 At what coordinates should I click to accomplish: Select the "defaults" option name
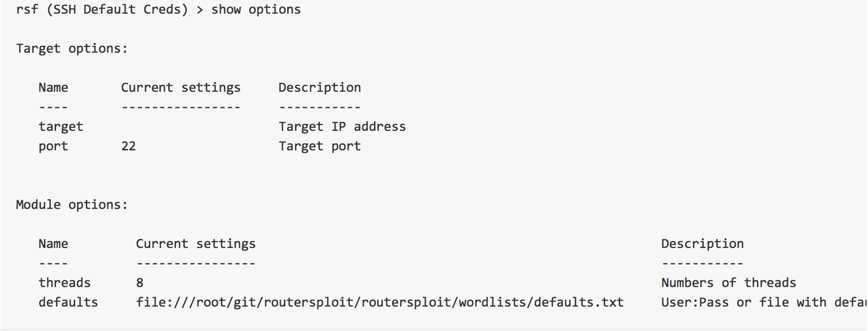[68, 303]
